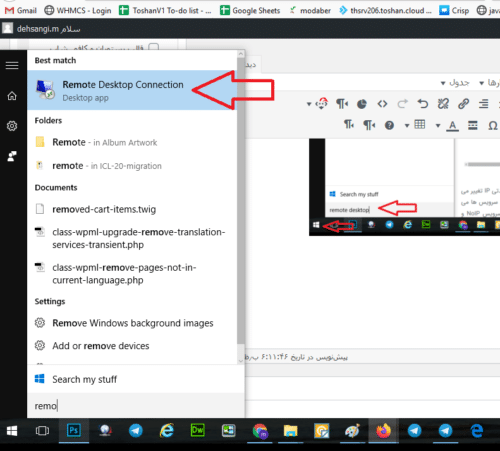Click the scroll-down arrow of results list
The image size is (500, 451).
(241, 361)
